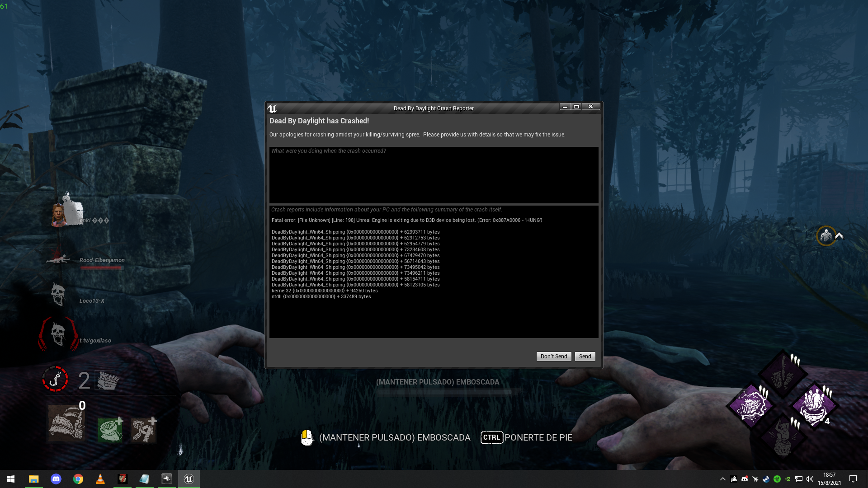Click the survivor portrait next to 'nki'
The height and width of the screenshot is (488, 868).
[x=59, y=215]
